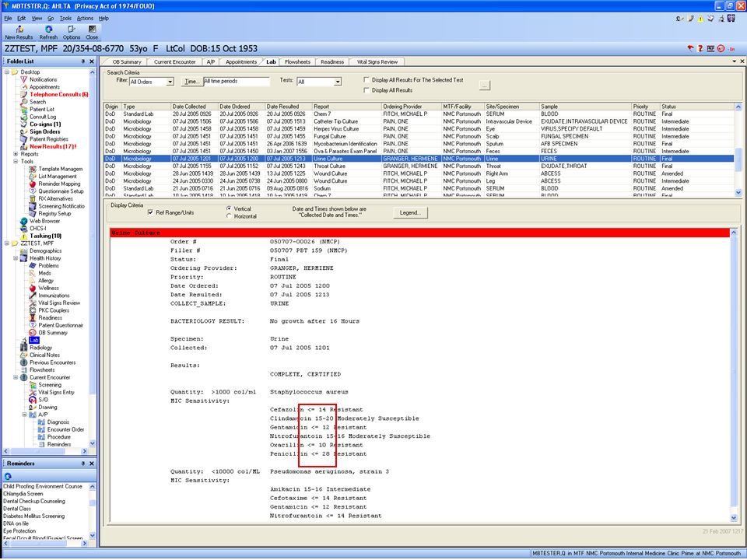Open Sign Orders in the Folder List
747x560 pixels.
tap(45, 131)
